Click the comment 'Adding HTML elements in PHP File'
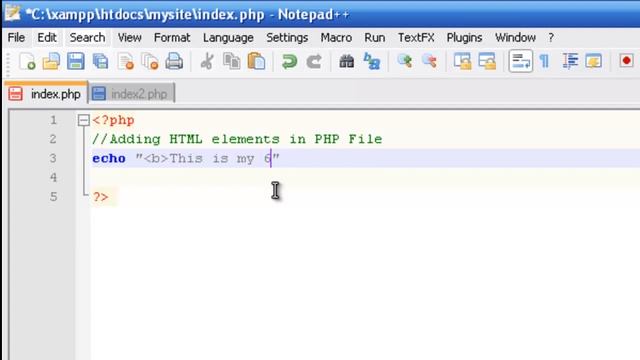 246,139
